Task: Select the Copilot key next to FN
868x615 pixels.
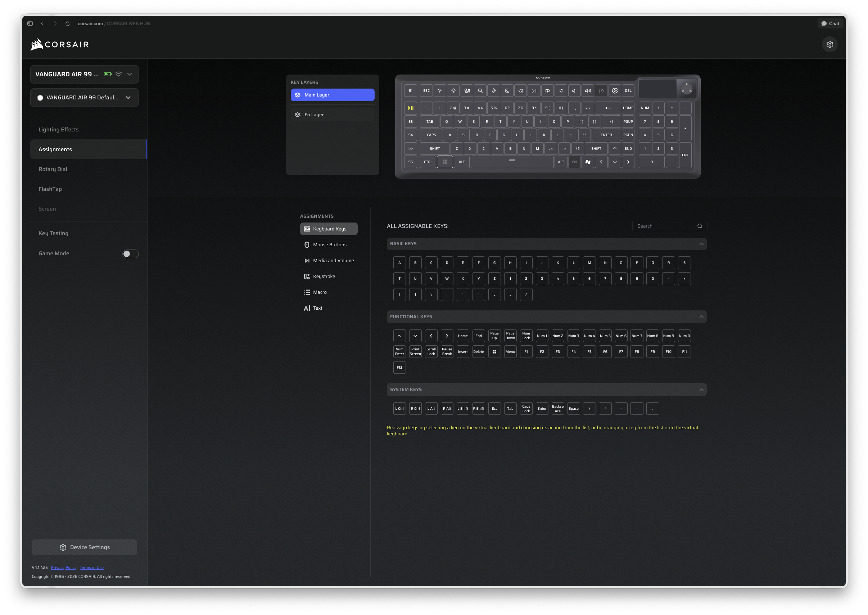Action: coord(588,162)
